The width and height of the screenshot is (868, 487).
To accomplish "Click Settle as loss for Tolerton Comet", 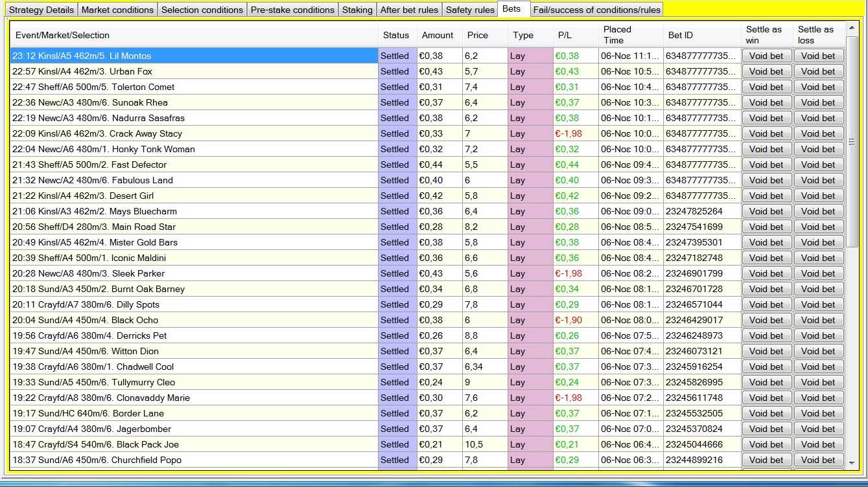I will point(819,87).
